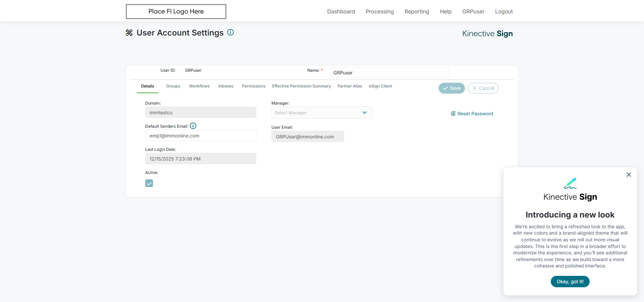644x302 pixels.
Task: Click the Name input field
Action: click(x=390, y=72)
